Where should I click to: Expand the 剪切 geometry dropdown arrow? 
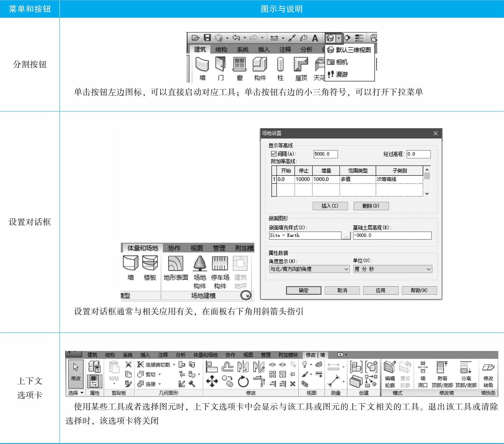[160, 374]
